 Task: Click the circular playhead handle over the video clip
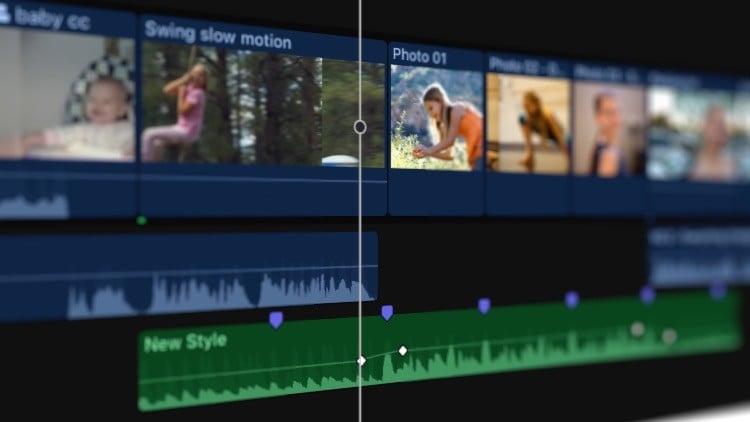click(x=360, y=127)
